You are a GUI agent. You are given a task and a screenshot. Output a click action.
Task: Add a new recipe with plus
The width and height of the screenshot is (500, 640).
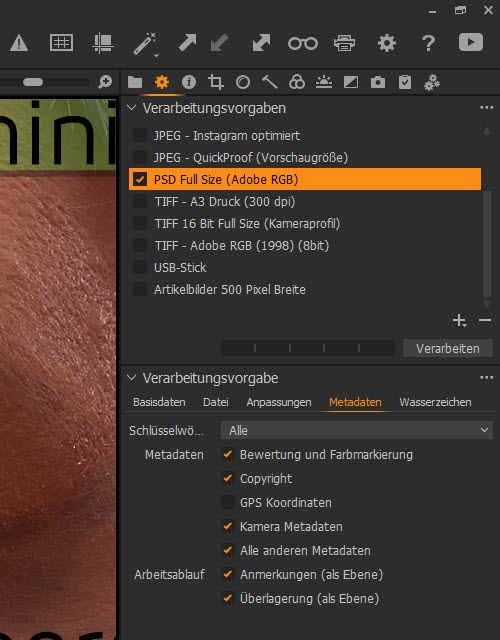pos(459,320)
